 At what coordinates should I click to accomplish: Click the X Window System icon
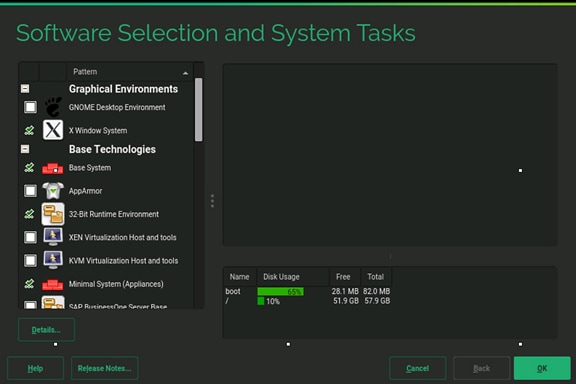pyautogui.click(x=53, y=130)
